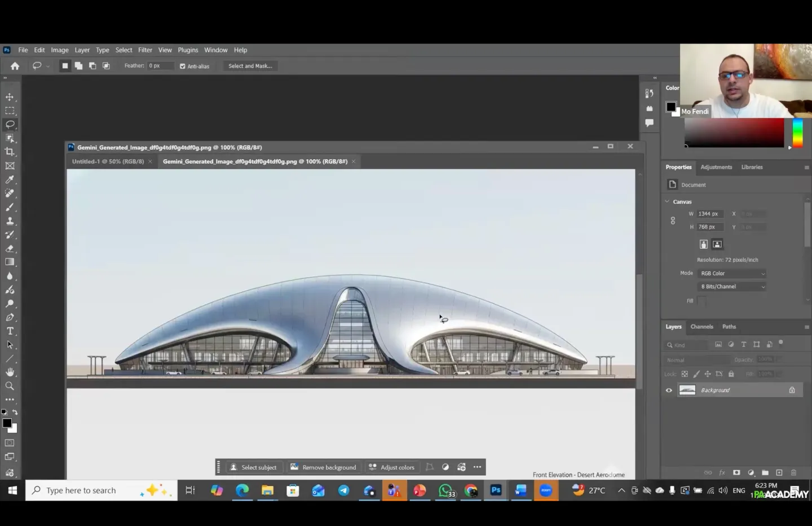This screenshot has width=812, height=526.
Task: Switch to the Channels tab
Action: (701, 327)
